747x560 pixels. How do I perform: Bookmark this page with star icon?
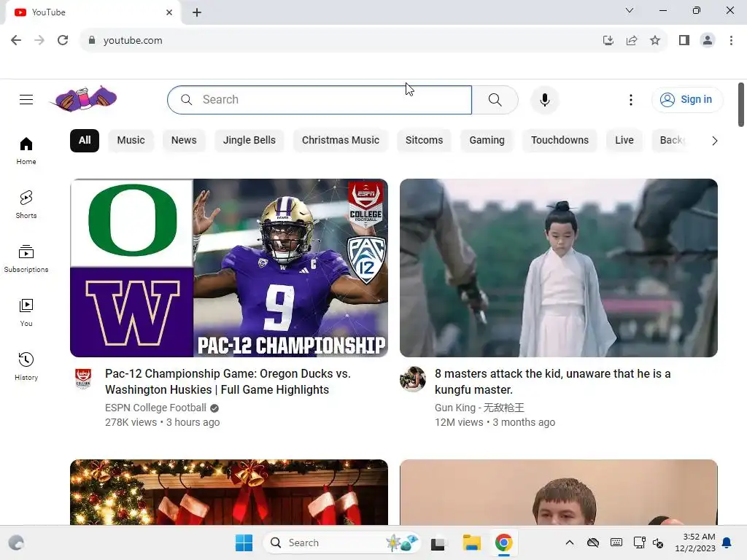tap(655, 41)
